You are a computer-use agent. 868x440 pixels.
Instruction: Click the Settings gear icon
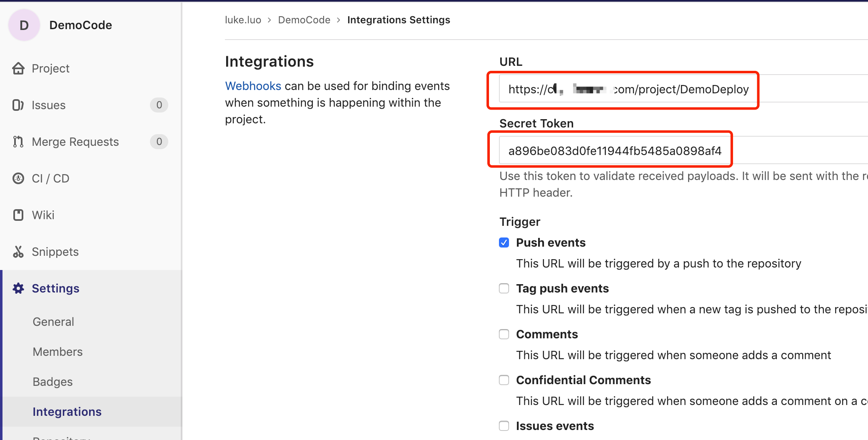[x=18, y=288]
